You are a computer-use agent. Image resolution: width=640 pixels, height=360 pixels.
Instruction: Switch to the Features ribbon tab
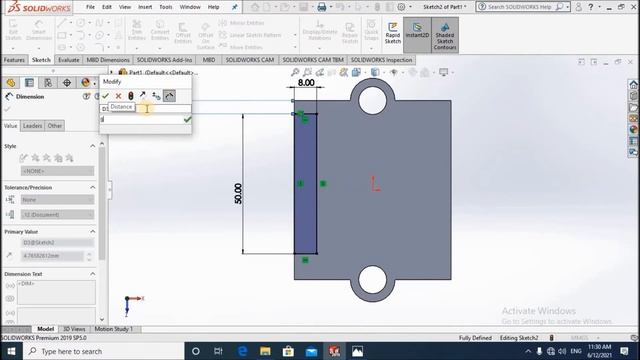14,60
